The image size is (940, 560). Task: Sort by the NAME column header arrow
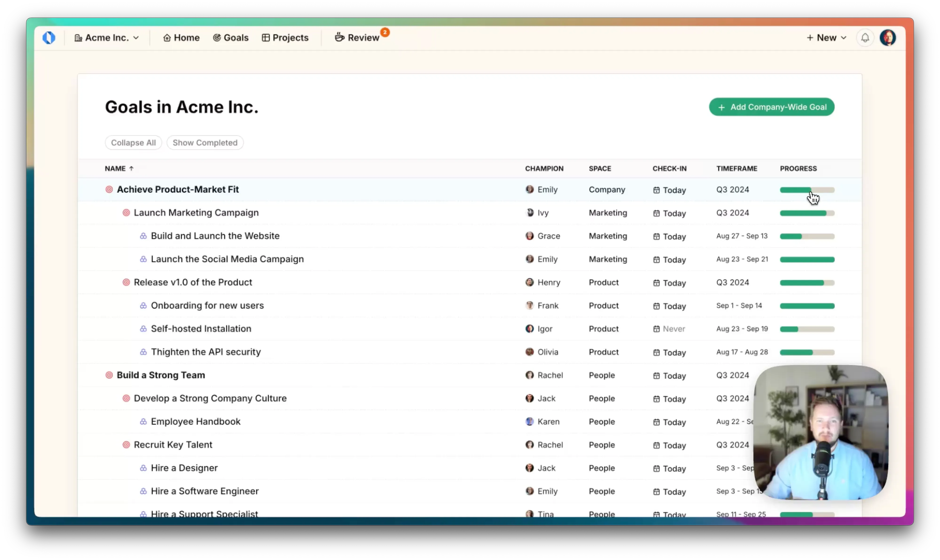point(131,169)
